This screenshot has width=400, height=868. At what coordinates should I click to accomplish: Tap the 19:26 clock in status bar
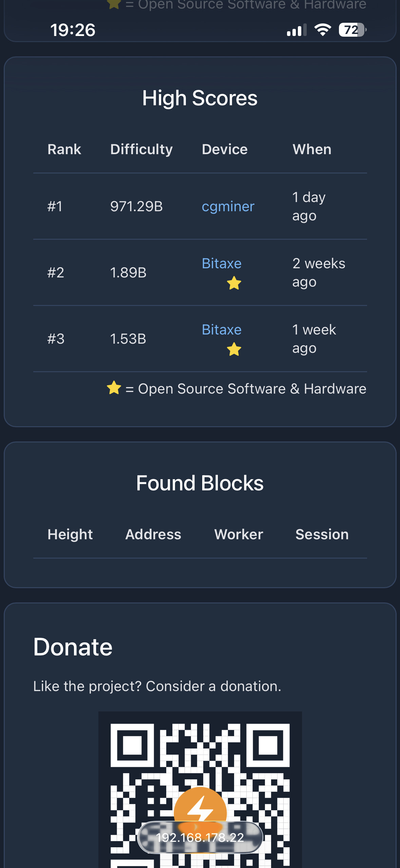pos(73,30)
